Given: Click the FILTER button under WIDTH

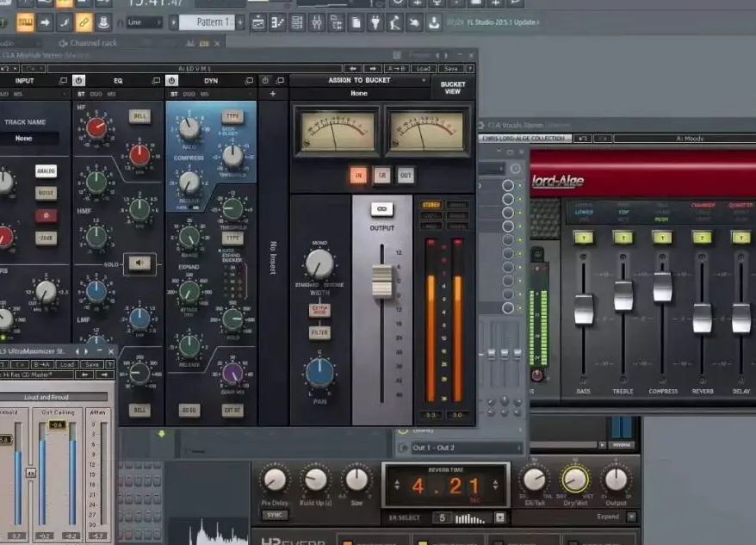Looking at the screenshot, I should point(319,332).
